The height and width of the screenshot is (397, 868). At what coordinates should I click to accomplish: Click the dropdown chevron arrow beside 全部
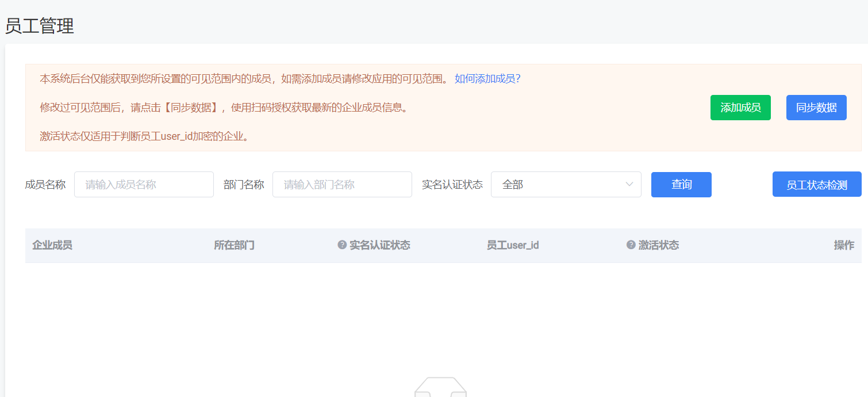pyautogui.click(x=629, y=185)
